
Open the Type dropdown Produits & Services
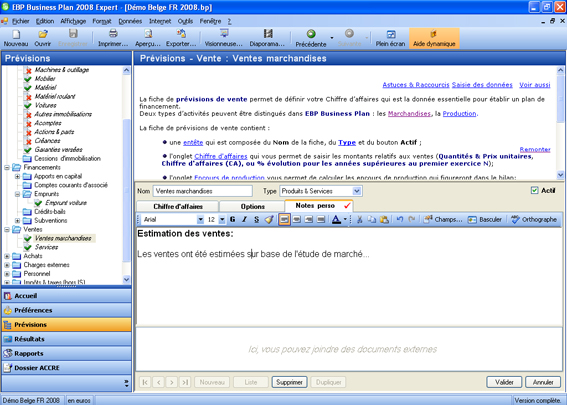click(x=357, y=191)
